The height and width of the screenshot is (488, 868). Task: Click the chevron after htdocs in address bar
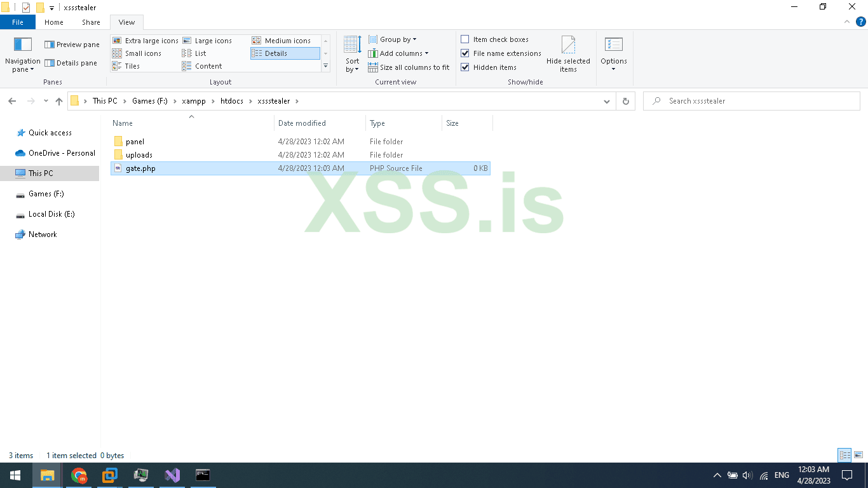tap(250, 101)
